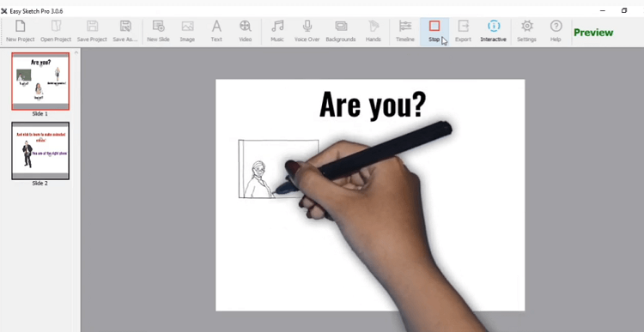Open the Settings gear
Screen dimensions: 644x332
pos(526,31)
